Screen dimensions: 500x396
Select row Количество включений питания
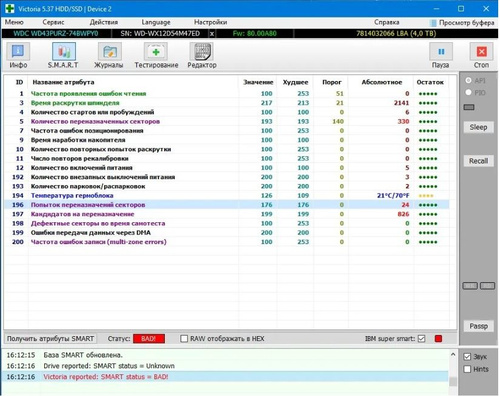[x=227, y=168]
